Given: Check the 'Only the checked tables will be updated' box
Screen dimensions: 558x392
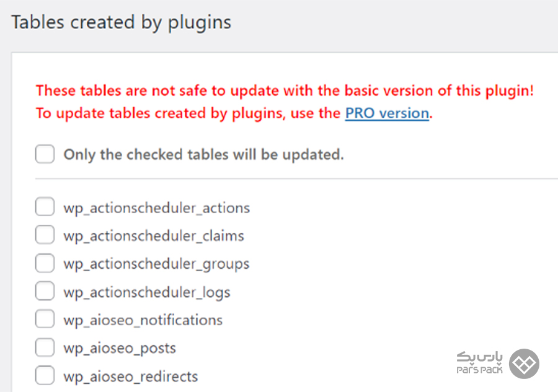Looking at the screenshot, I should coord(45,154).
